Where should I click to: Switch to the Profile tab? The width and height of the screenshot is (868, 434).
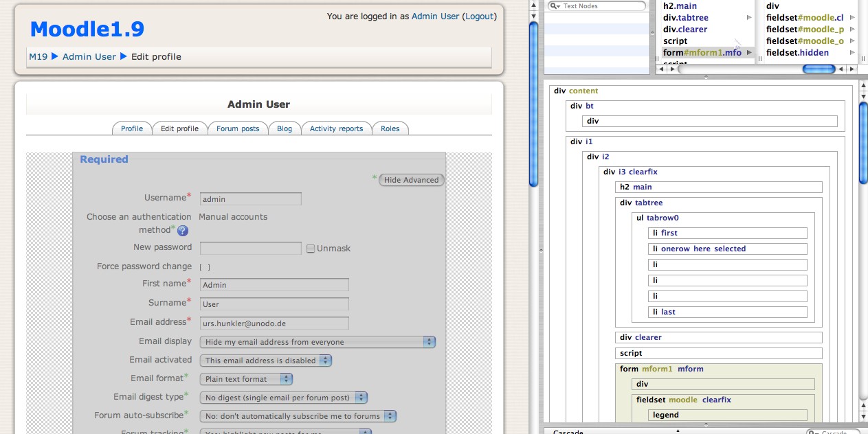coord(132,128)
